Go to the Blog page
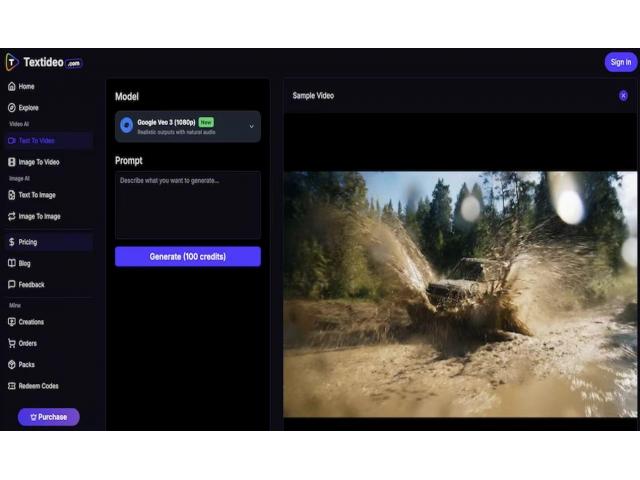Viewport: 640px width, 480px height. click(x=25, y=263)
